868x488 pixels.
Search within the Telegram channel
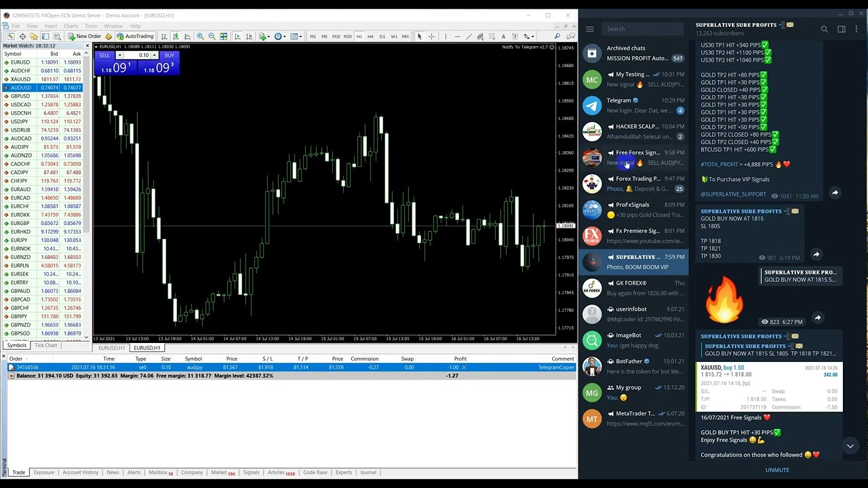click(825, 29)
